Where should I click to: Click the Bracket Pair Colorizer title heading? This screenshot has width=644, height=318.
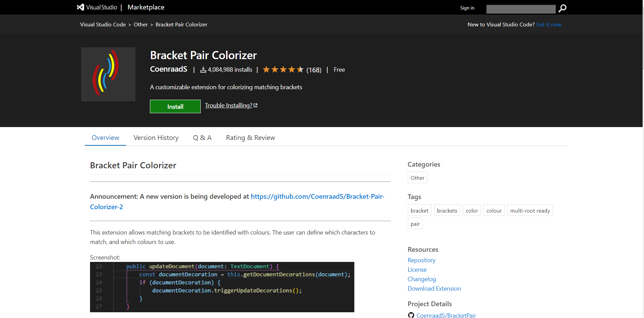(203, 55)
